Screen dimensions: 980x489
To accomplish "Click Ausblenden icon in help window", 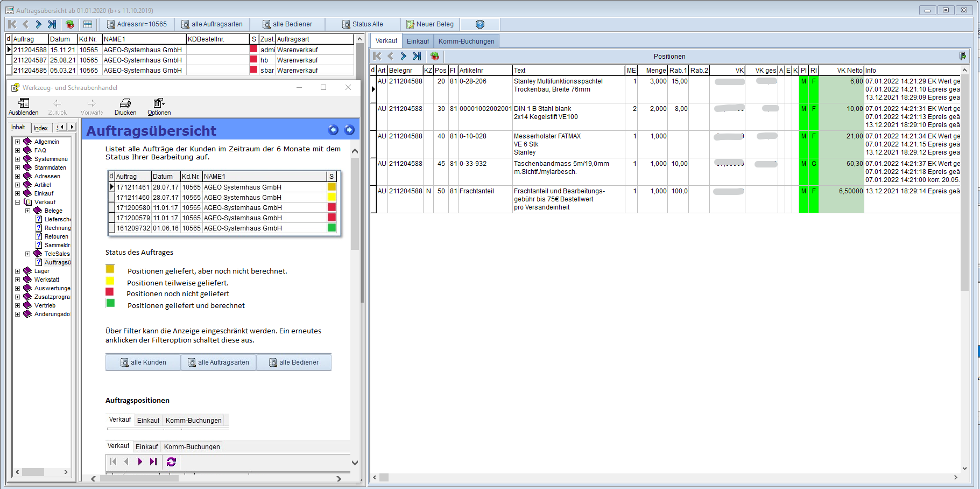I will pyautogui.click(x=24, y=107).
